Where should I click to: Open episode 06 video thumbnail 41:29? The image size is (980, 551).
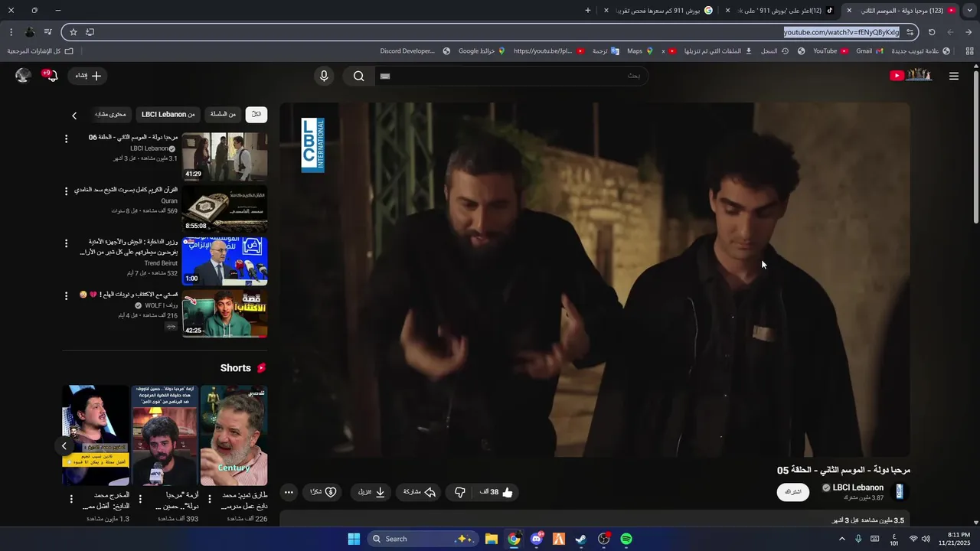[x=224, y=157]
